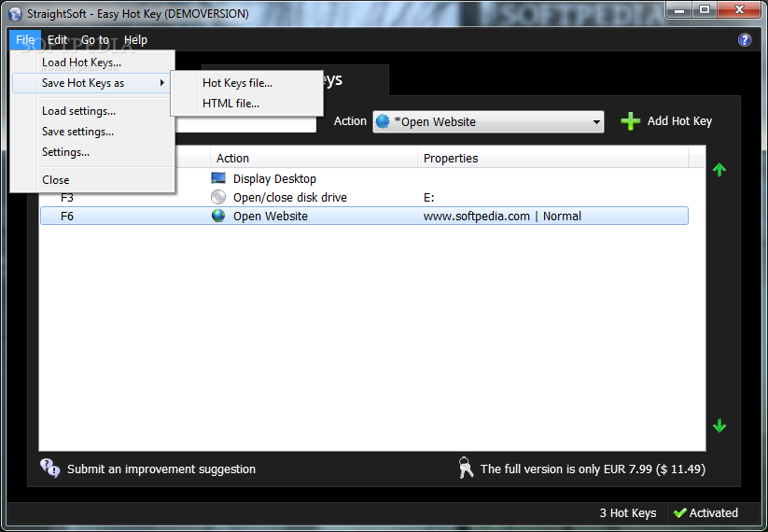This screenshot has height=532, width=768.
Task: Click the 3 Hot Keys status entry
Action: pos(628,513)
